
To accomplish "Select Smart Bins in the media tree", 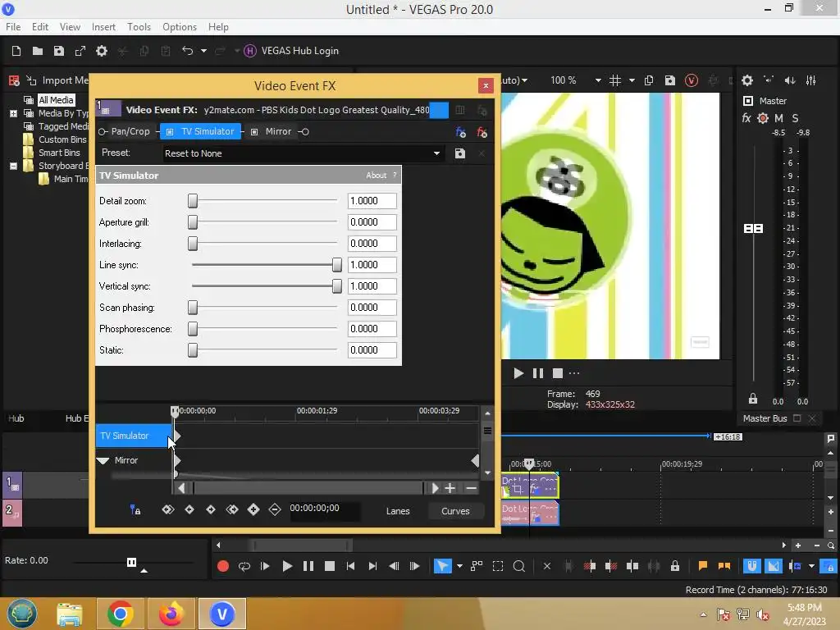I will click(x=59, y=153).
